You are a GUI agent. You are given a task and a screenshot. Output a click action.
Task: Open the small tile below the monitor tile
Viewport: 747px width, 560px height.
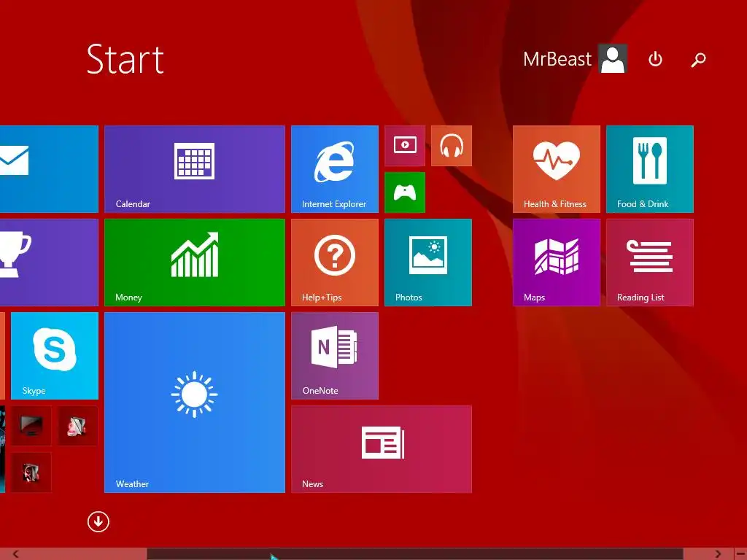[x=31, y=472]
